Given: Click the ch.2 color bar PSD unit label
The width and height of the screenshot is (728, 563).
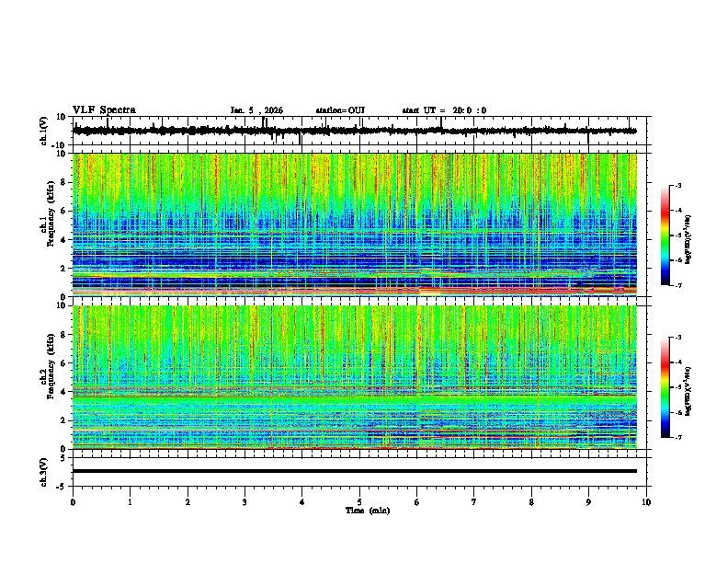Looking at the screenshot, I should (688, 391).
